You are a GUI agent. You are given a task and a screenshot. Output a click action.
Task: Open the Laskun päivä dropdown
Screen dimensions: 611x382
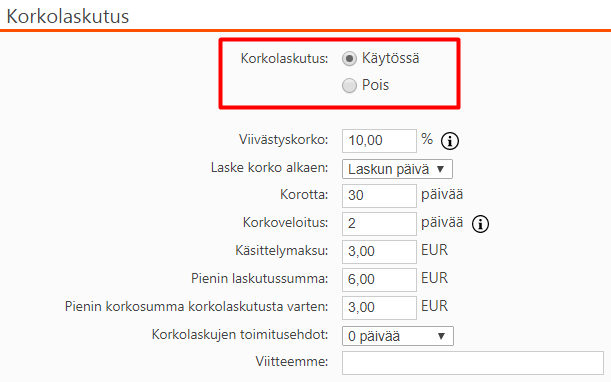397,169
